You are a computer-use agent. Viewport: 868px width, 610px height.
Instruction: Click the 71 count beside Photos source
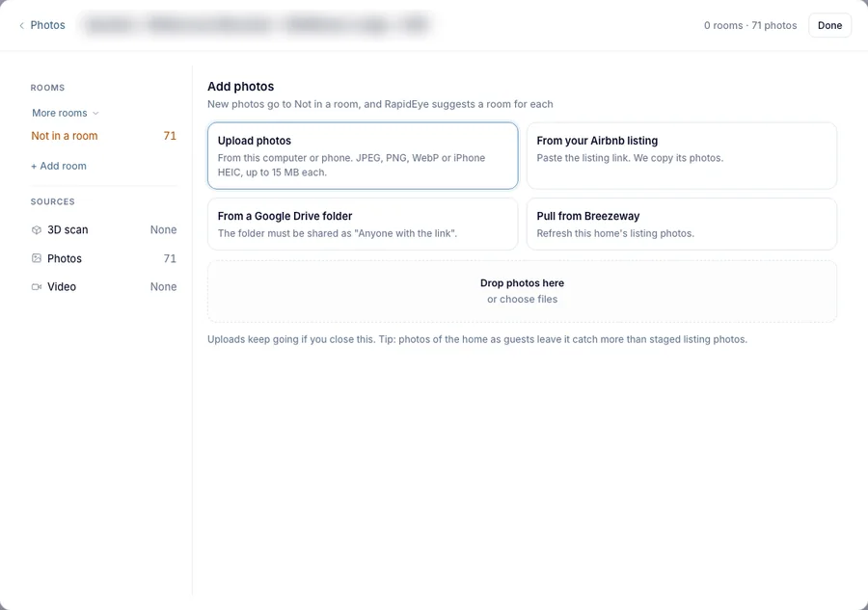coord(170,259)
